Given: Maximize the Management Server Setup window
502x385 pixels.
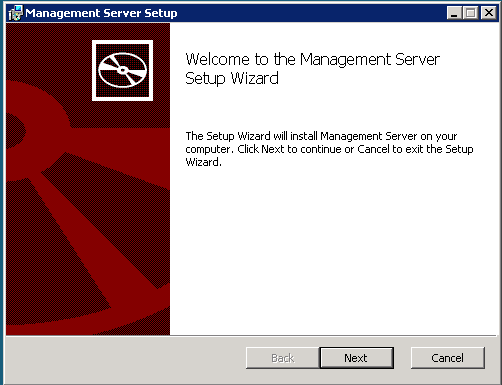Looking at the screenshot, I should [470, 13].
